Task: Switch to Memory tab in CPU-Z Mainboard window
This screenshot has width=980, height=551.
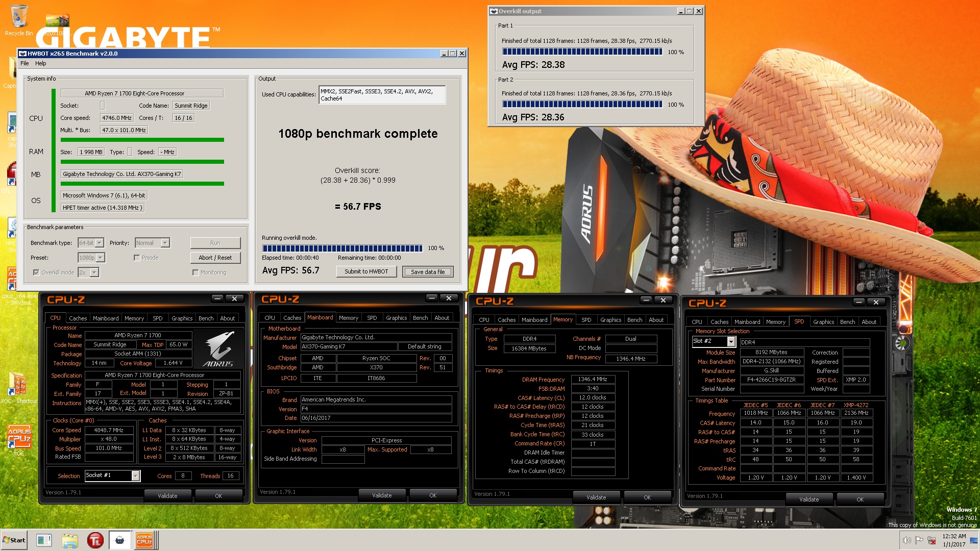Action: [x=349, y=318]
